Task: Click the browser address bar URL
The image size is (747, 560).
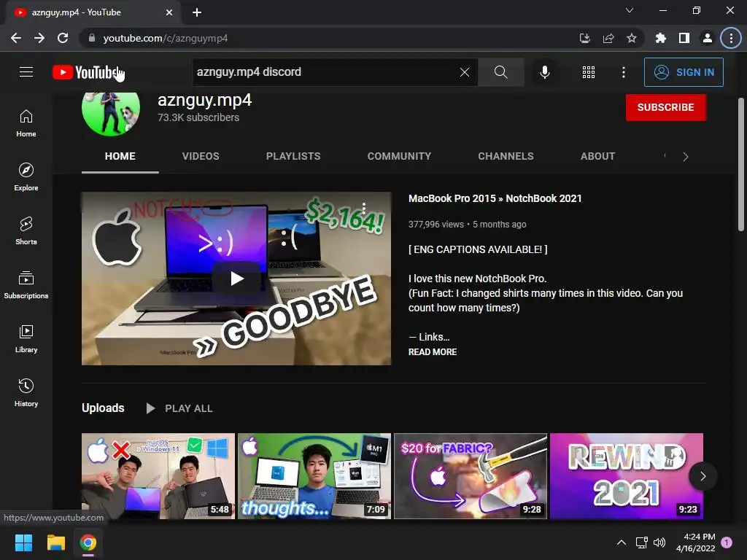Action: 166,38
